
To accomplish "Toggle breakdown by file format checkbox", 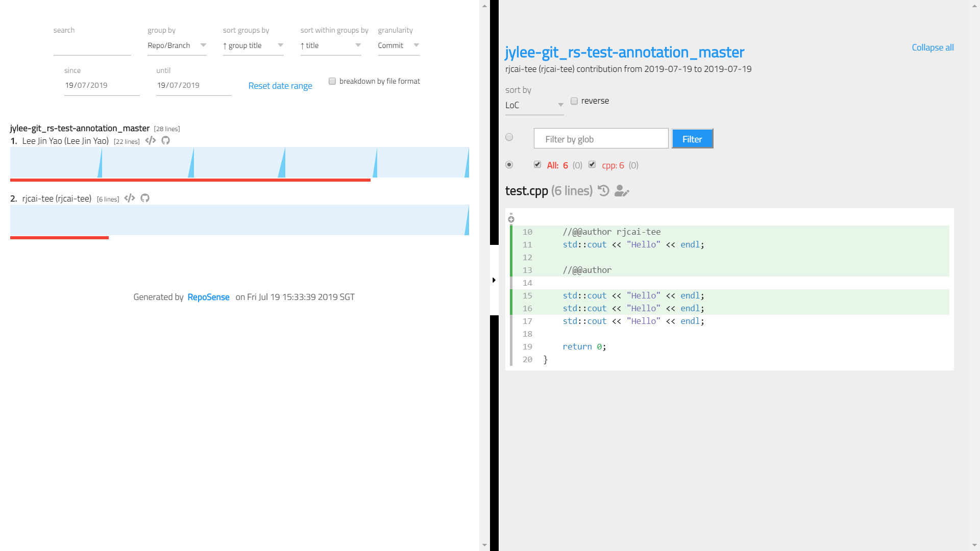I will (332, 81).
